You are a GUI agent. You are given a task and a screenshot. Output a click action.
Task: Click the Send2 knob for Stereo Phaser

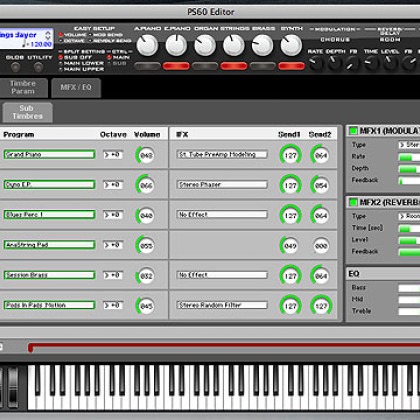[x=321, y=185]
